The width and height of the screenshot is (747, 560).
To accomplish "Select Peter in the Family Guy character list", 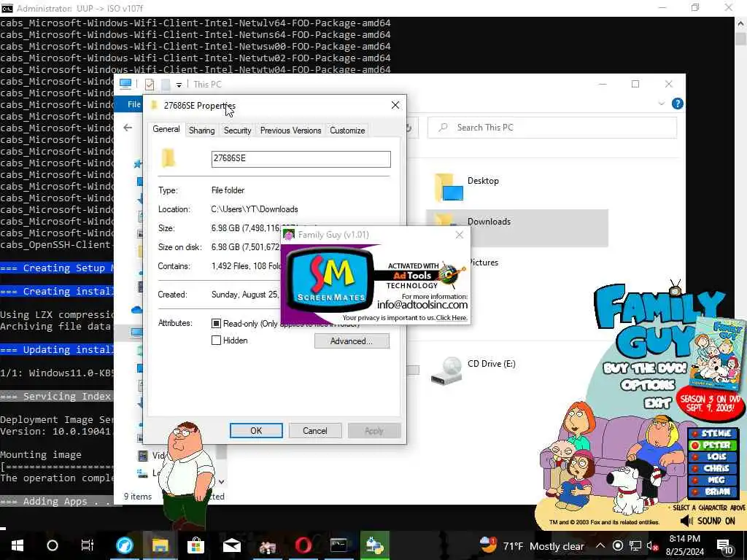I will (x=712, y=446).
